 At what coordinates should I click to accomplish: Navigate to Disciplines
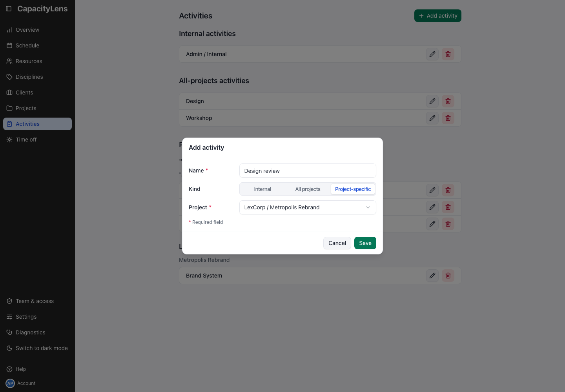pos(37,77)
